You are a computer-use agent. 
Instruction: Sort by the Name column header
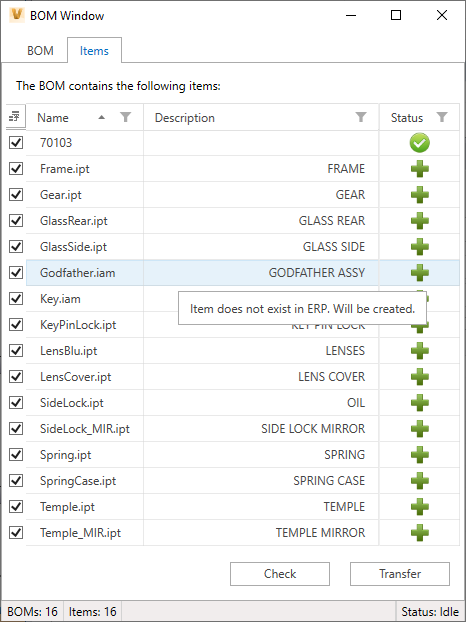point(53,117)
